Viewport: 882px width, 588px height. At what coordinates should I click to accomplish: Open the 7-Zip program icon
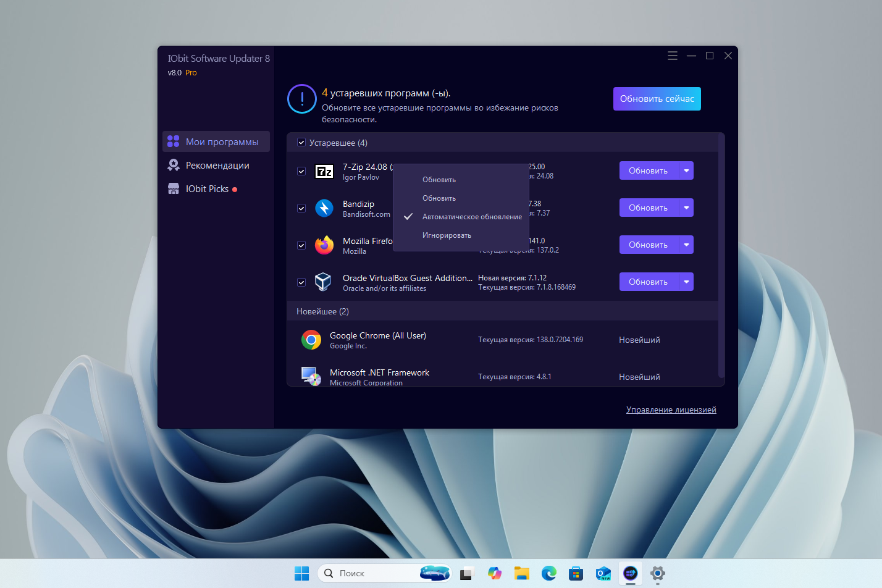click(x=324, y=171)
